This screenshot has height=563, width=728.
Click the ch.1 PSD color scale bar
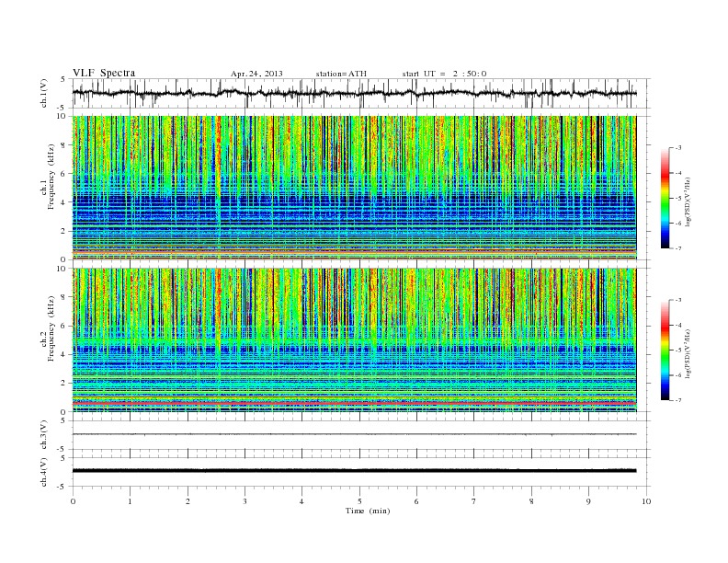[665, 198]
